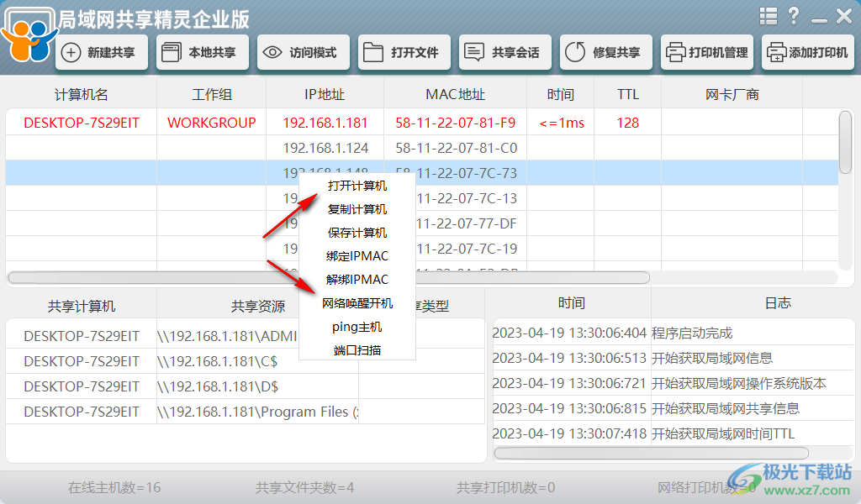861x504 pixels.
Task: Close the 局域网共享精灵 window
Action: tap(844, 17)
